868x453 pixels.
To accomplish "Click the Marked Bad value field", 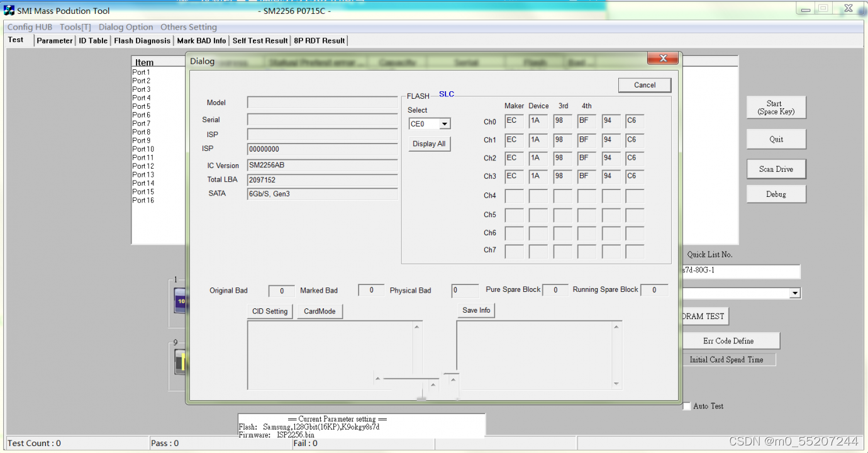I will 371,290.
